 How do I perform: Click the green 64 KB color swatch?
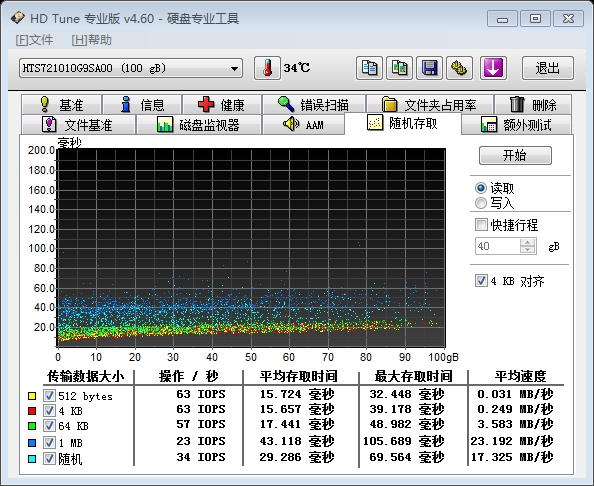(x=32, y=426)
